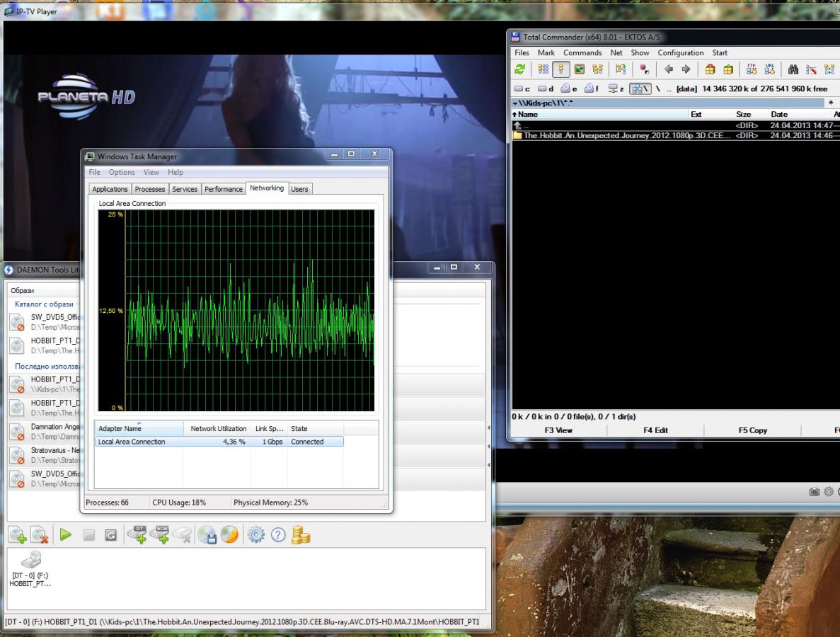Open the directory hotlist asterisk button
Screen dimensions: 840x637
point(831,103)
